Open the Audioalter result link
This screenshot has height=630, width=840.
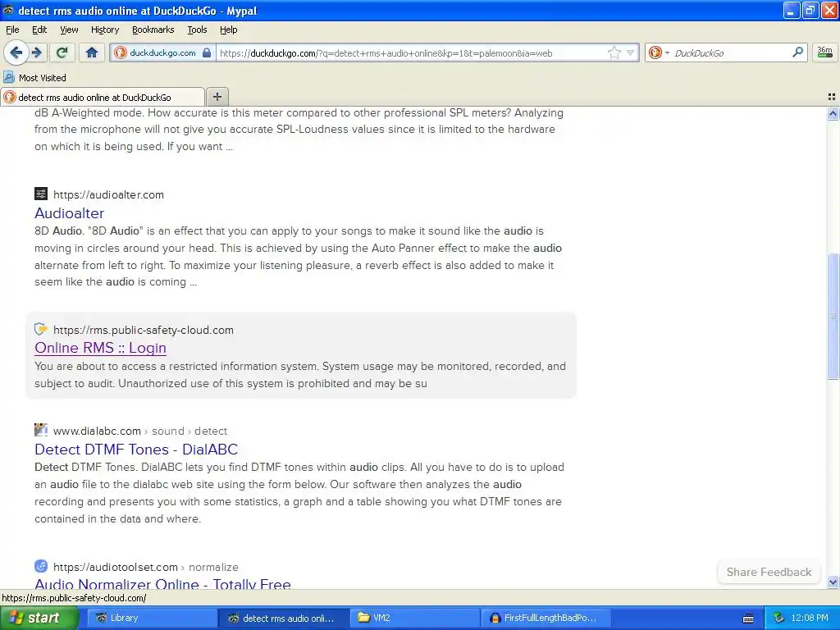pos(69,213)
